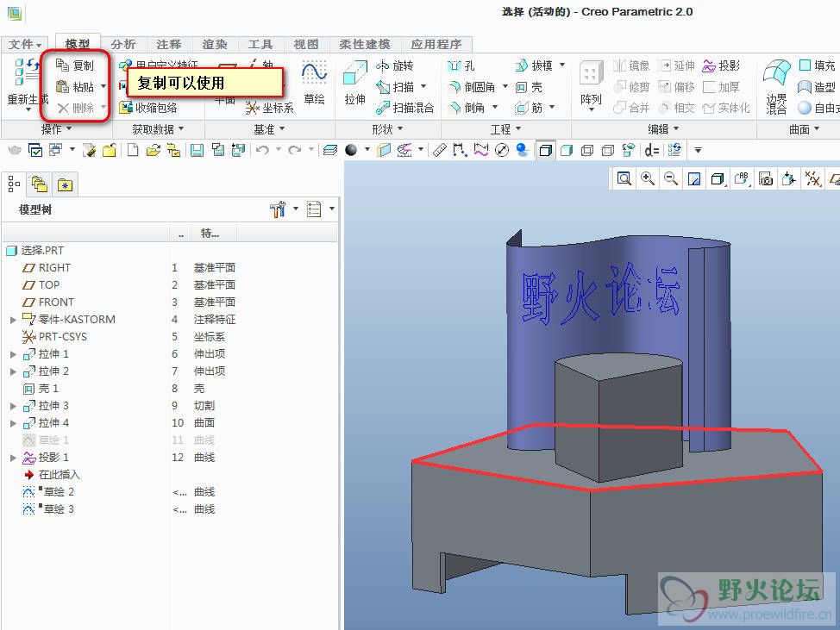
Task: Open the 文件 menu
Action: click(x=24, y=44)
